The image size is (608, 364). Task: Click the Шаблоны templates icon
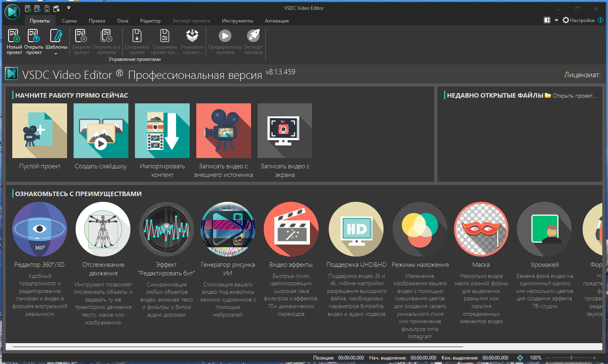56,36
